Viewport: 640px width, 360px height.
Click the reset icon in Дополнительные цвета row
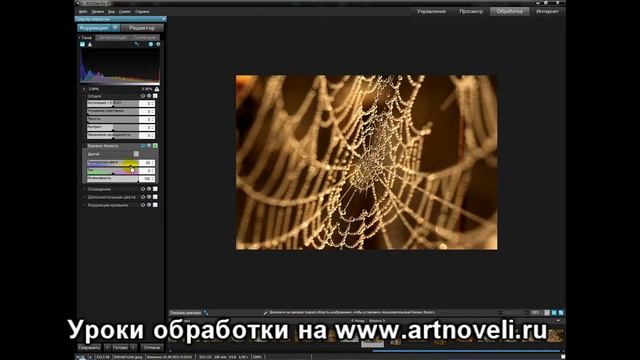[143, 197]
